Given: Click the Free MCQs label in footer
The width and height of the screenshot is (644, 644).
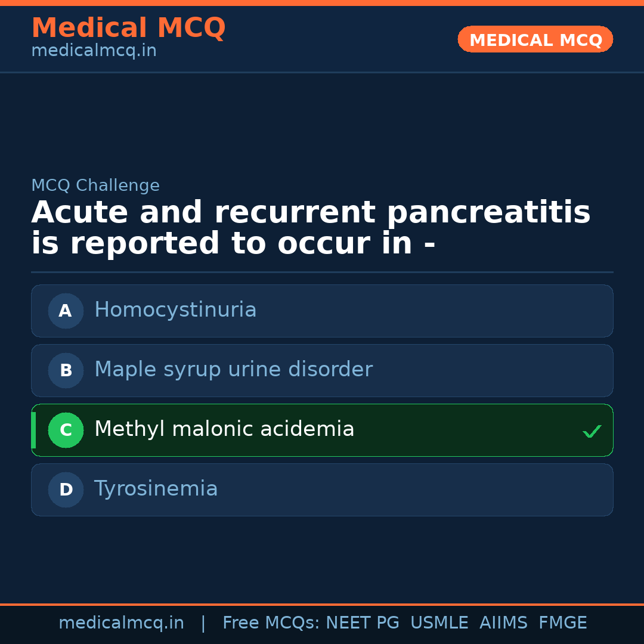Looking at the screenshot, I should coord(271,623).
